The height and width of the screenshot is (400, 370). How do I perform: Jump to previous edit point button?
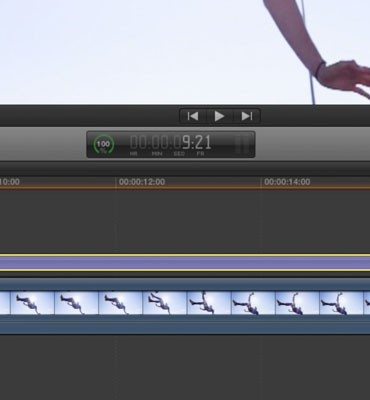pyautogui.click(x=193, y=116)
